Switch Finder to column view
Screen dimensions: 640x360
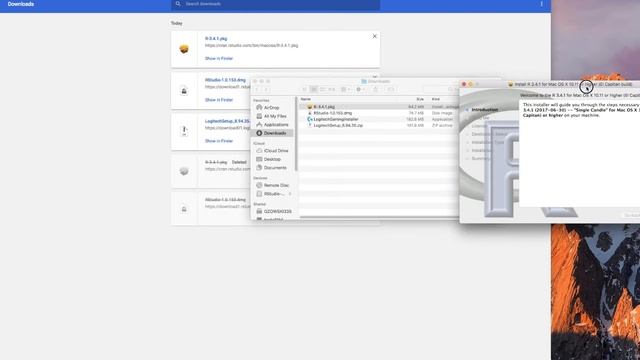(x=322, y=89)
